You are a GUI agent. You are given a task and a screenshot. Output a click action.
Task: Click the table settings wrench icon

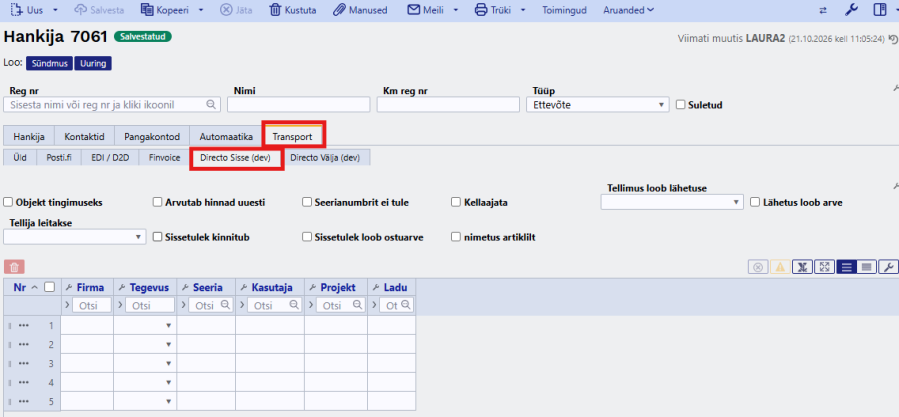(888, 267)
